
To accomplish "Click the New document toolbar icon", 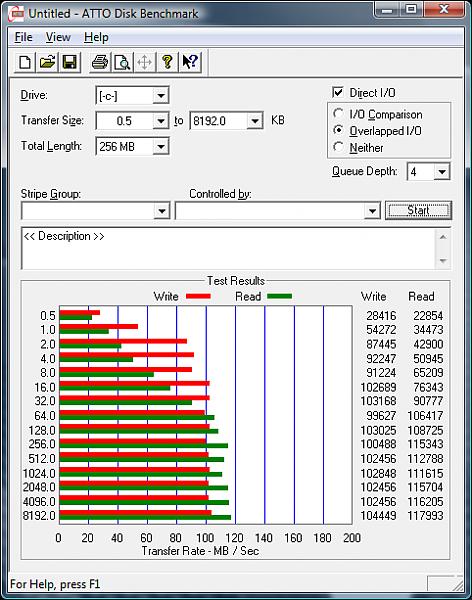I will coord(25,62).
